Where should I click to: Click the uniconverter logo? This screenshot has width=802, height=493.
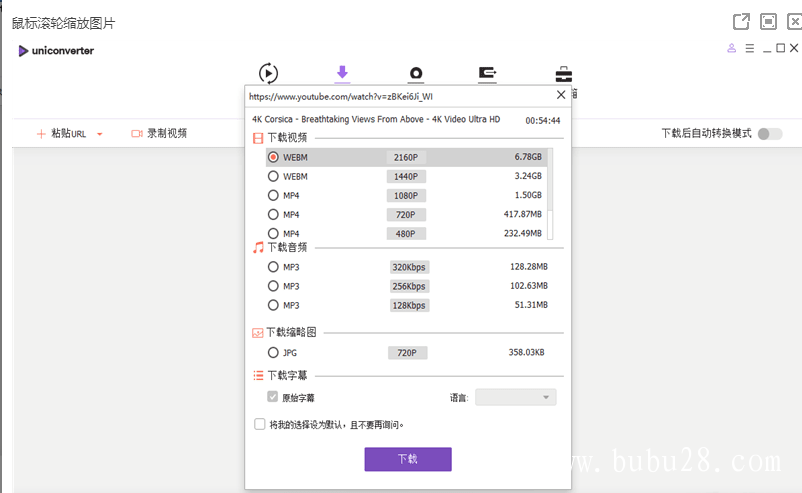[56, 51]
